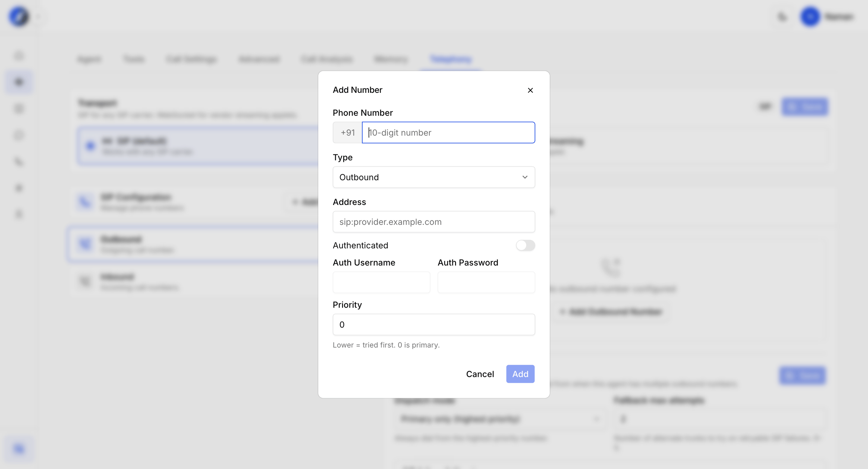Click the app logo in top-left corner

[x=19, y=16]
